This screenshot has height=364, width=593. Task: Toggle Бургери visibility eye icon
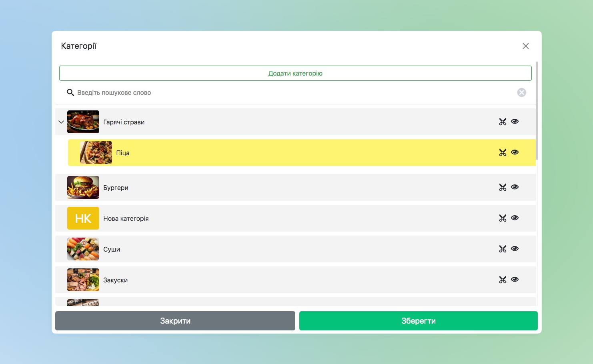(x=515, y=187)
